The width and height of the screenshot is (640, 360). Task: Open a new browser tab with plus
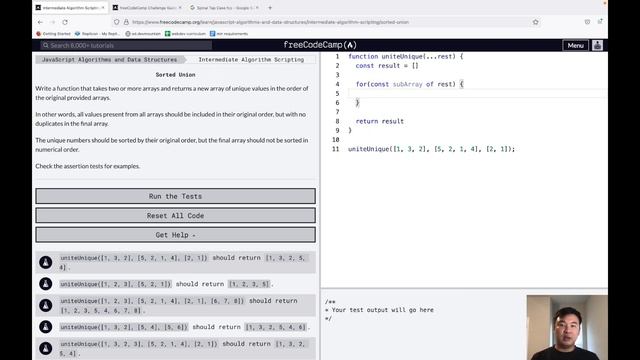270,8
